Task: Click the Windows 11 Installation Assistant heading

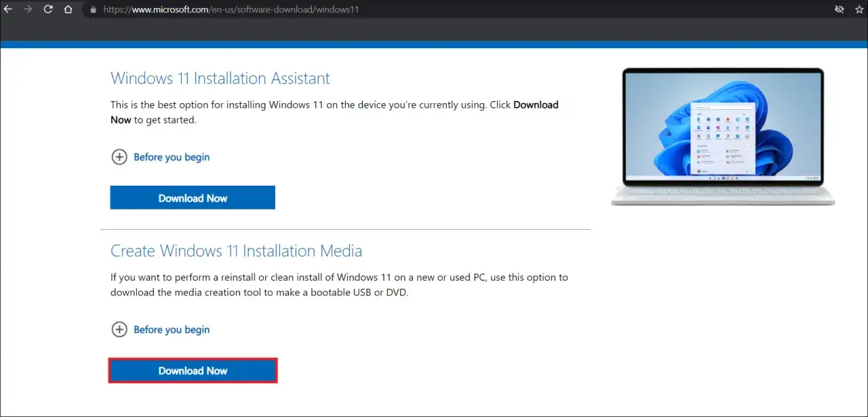Action: (220, 78)
